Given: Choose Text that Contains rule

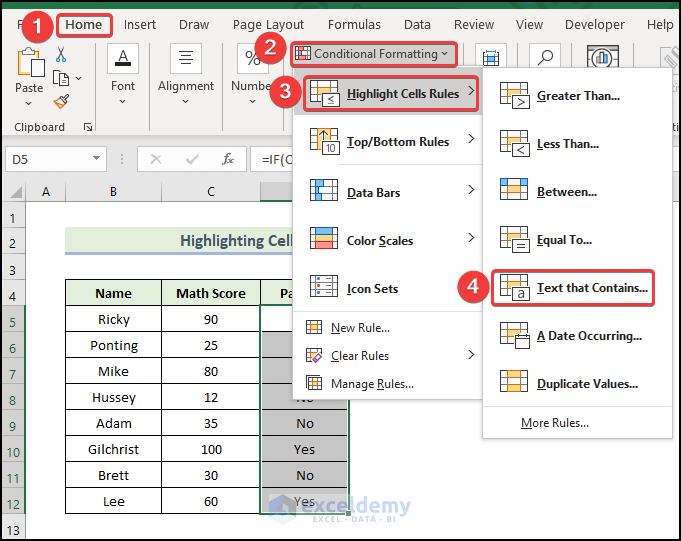Looking at the screenshot, I should [573, 288].
